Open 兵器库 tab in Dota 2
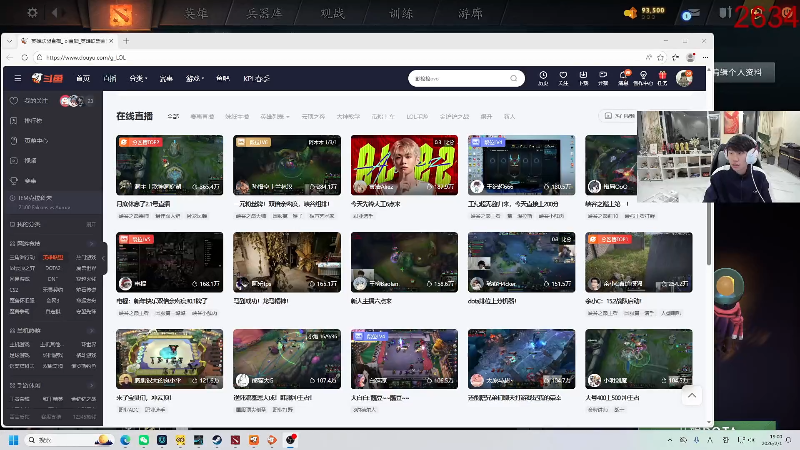 click(x=264, y=13)
